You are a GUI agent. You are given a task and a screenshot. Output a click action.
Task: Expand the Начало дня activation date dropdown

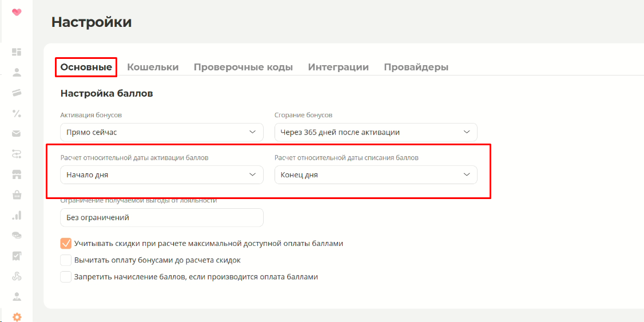(162, 175)
